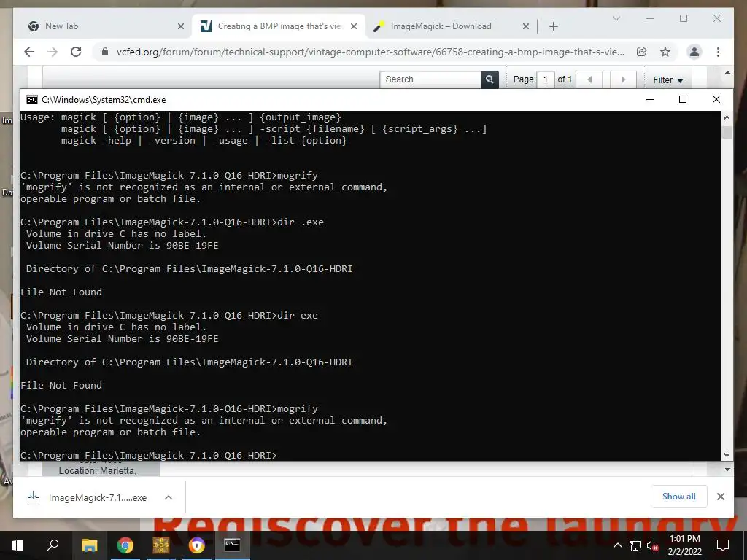The image size is (747, 560).
Task: Open the forum Filter dropdown
Action: click(668, 80)
